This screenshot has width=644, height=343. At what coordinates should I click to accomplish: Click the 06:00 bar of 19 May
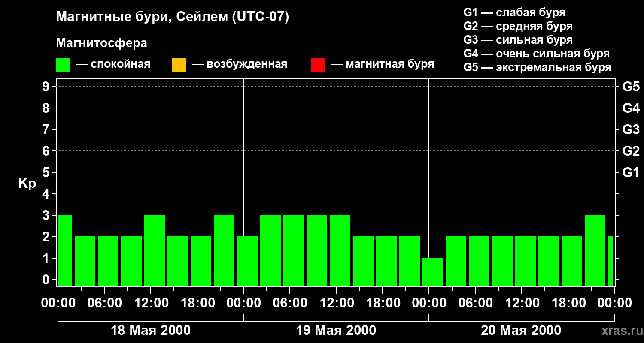coord(294,250)
